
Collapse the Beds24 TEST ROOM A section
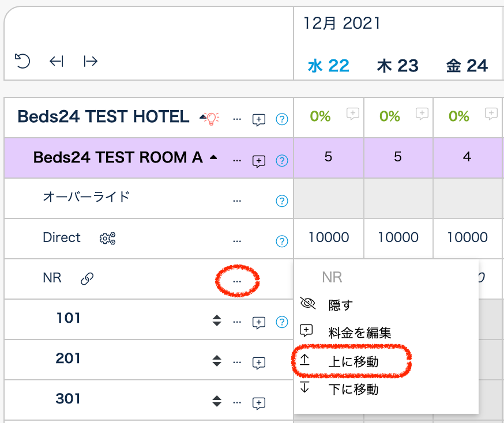213,157
